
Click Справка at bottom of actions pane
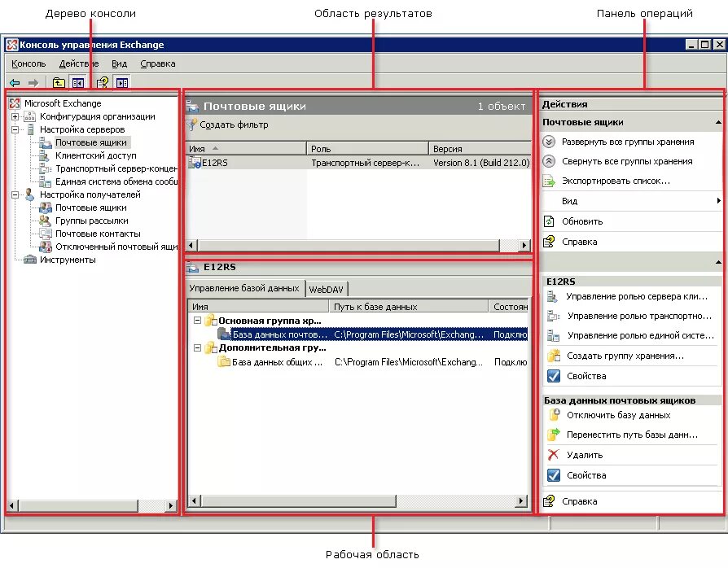point(580,501)
